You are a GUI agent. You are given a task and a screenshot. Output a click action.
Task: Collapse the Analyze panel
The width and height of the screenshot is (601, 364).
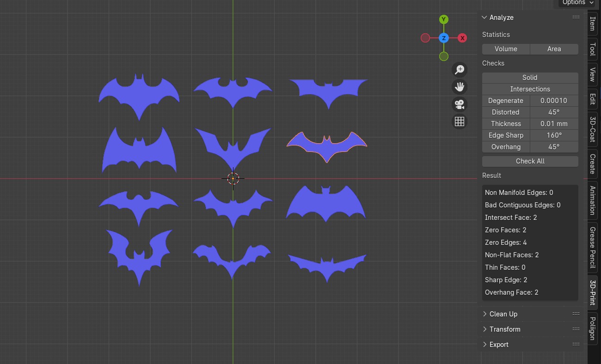pos(484,18)
